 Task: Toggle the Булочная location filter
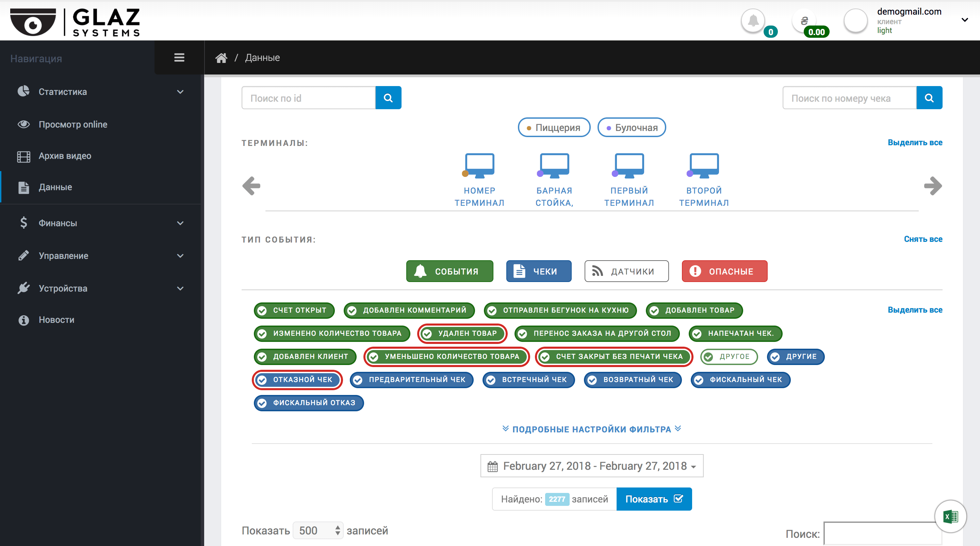pyautogui.click(x=632, y=127)
